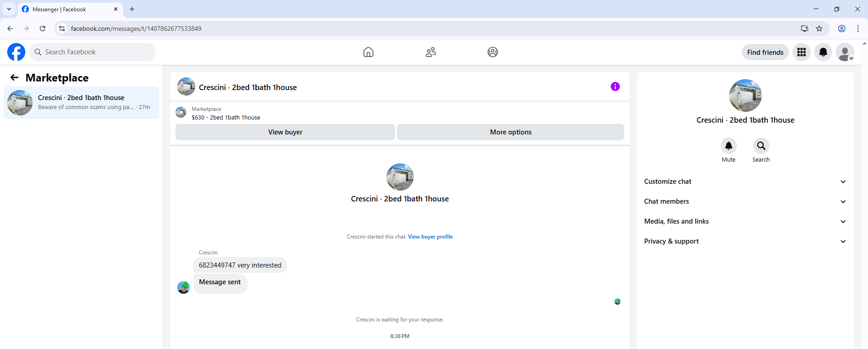
Task: Click the install app icon in address bar
Action: coord(805,29)
